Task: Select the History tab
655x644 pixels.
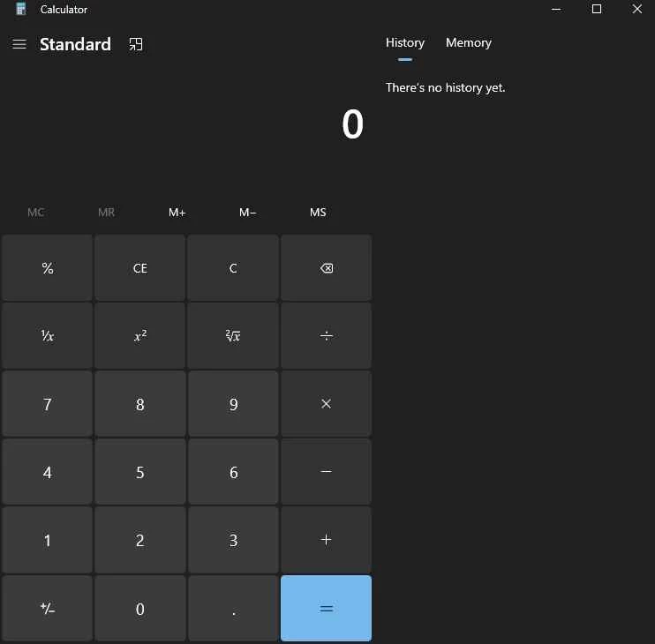Action: coord(405,42)
